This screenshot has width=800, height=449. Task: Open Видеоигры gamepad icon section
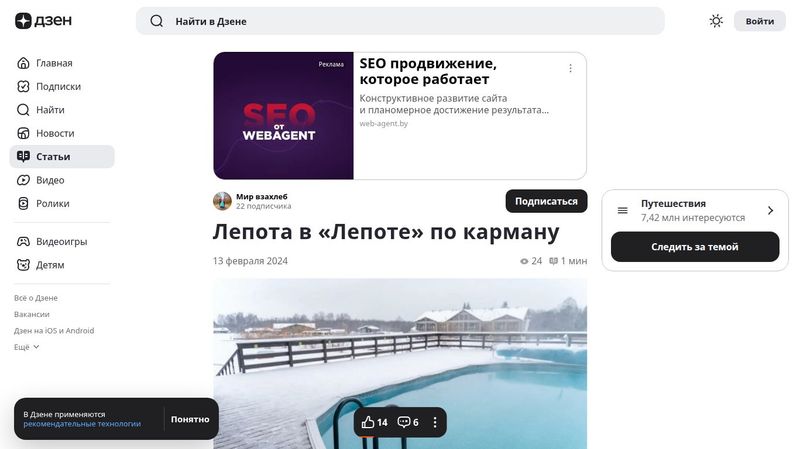coord(23,241)
